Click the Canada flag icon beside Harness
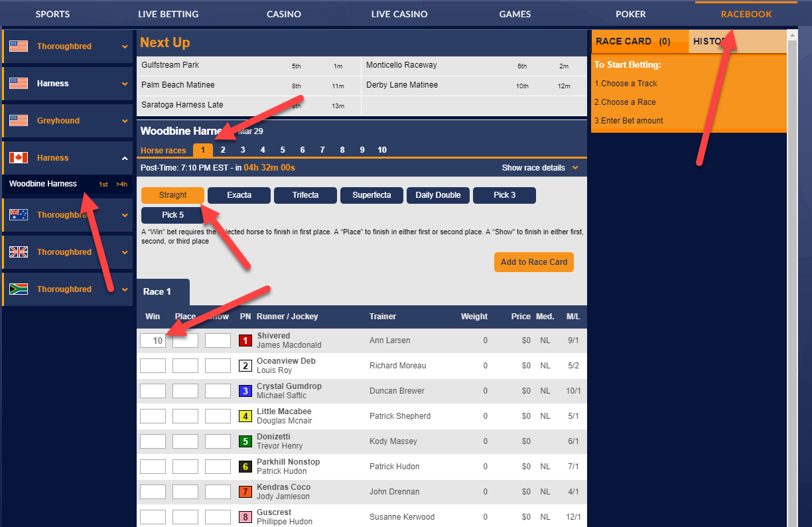 pos(19,158)
